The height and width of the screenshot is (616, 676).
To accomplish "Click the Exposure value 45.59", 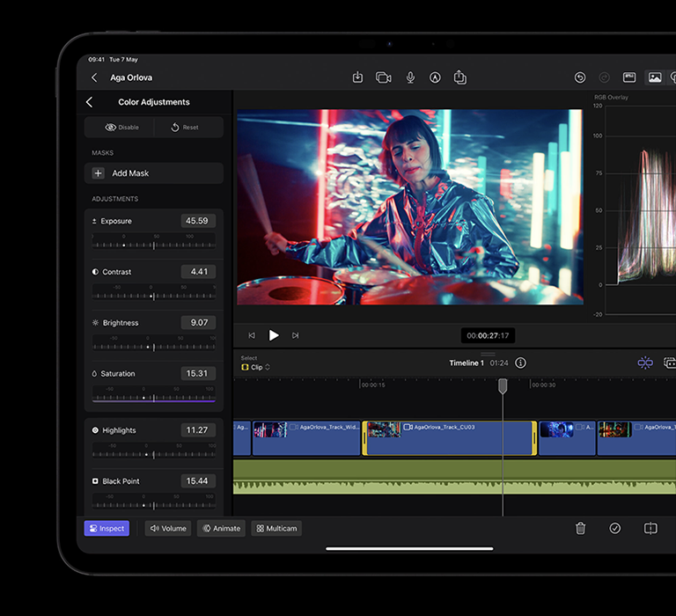I will (x=197, y=221).
